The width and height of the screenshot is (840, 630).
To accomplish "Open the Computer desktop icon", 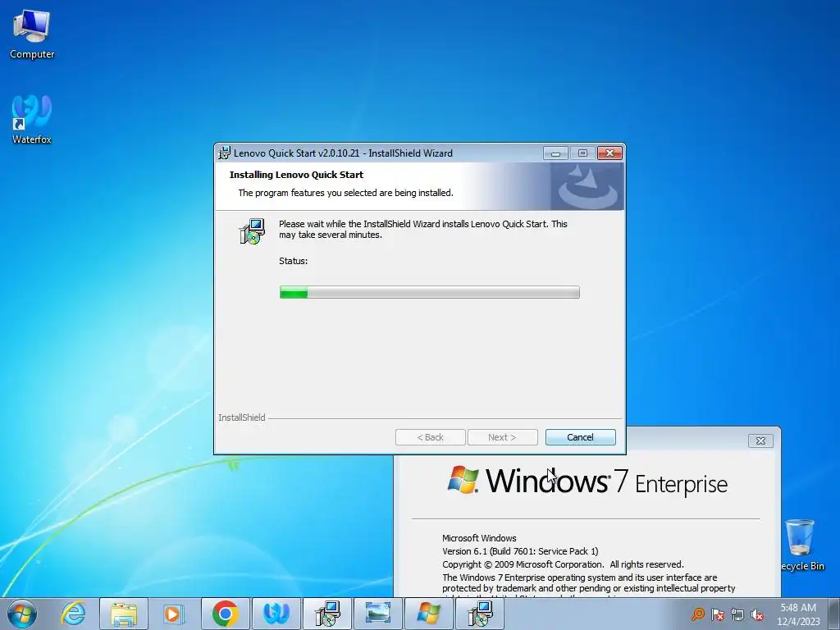I will tap(32, 34).
